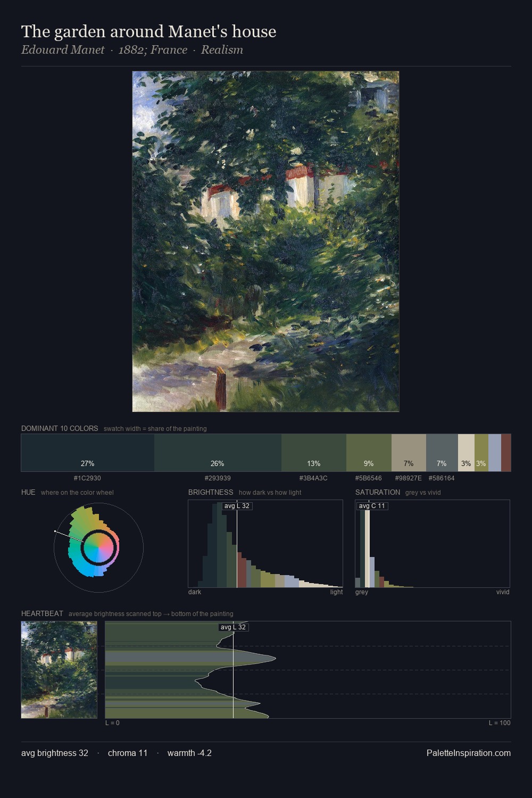Click the 'chroma 11' footer text

point(128,753)
